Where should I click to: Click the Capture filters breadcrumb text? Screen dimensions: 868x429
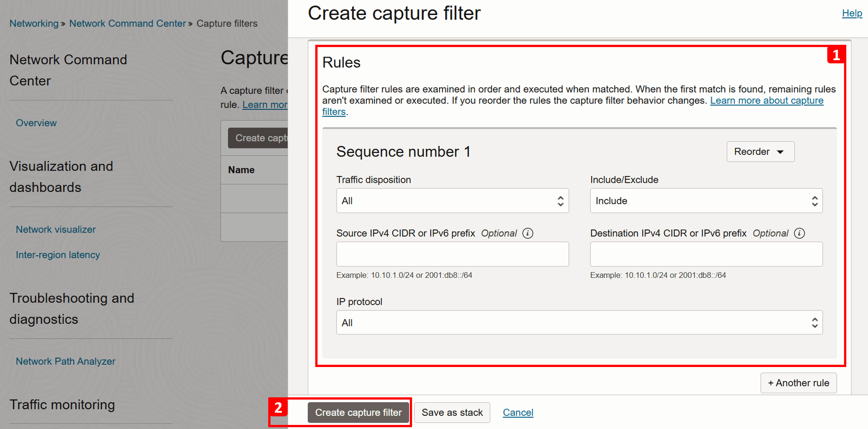click(x=227, y=24)
